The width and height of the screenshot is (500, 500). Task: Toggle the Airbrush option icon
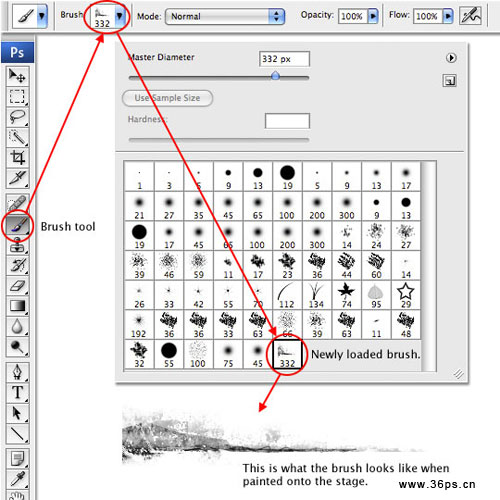pos(470,16)
